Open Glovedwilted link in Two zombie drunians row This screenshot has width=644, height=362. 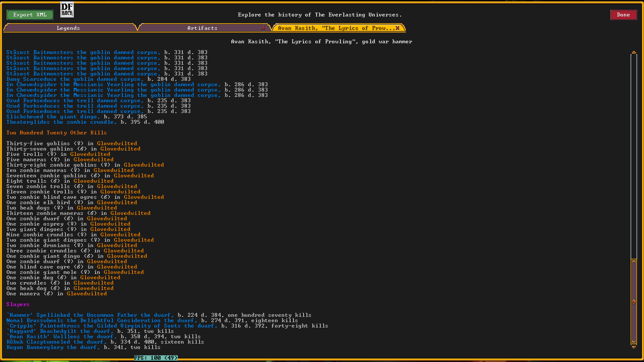[117, 246]
